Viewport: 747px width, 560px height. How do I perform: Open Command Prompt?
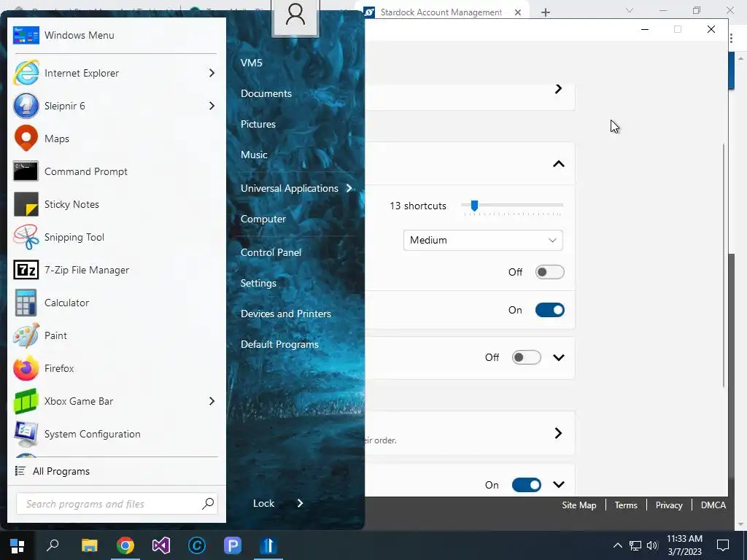[115, 171]
